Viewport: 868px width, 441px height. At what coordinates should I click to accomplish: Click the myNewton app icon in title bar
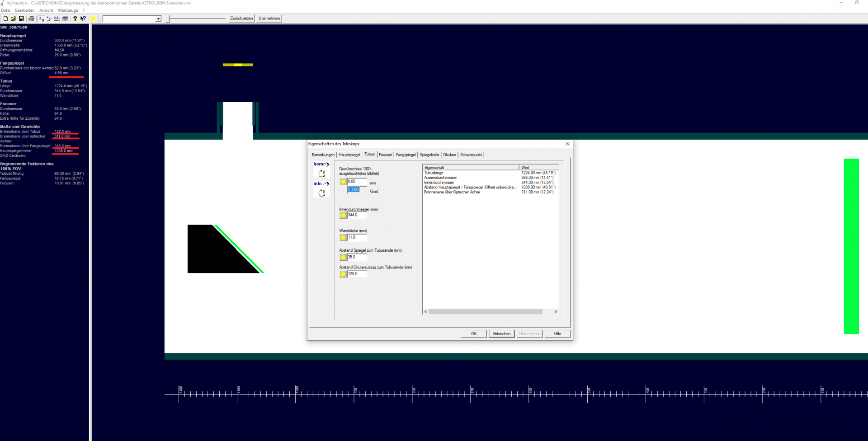(2, 3)
